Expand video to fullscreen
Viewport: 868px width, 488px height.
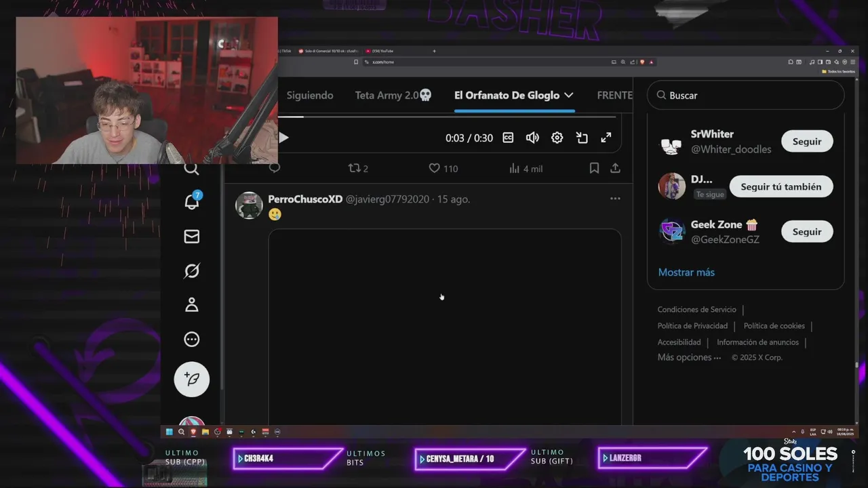click(606, 138)
